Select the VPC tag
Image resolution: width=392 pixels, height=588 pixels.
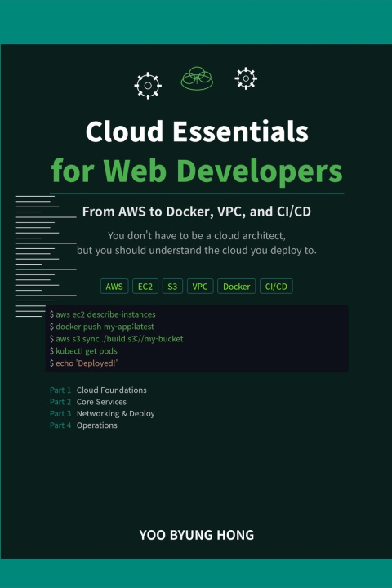coord(200,287)
